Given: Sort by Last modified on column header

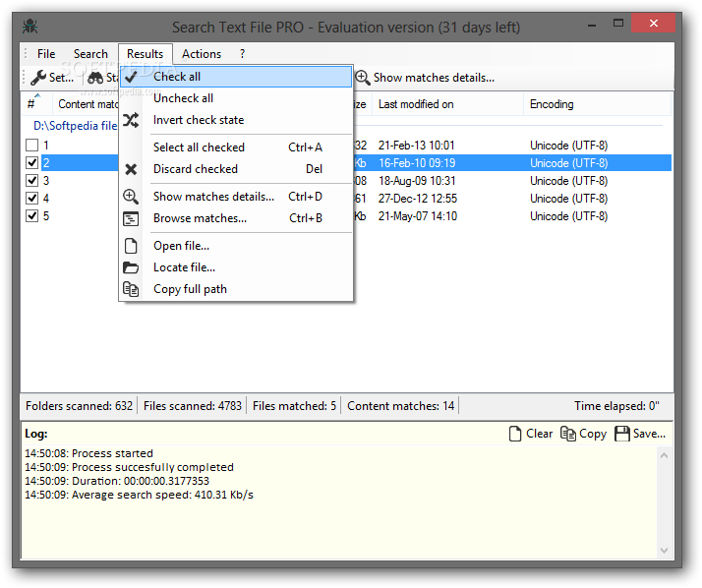Looking at the screenshot, I should click(447, 104).
